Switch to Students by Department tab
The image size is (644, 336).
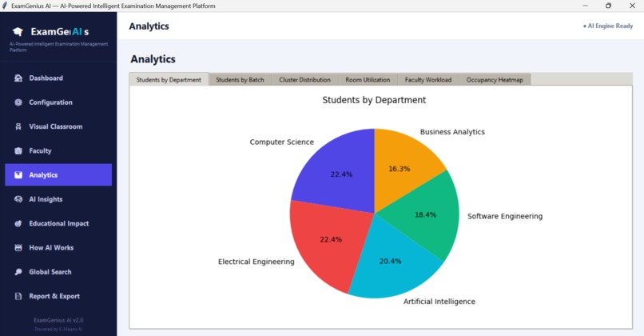pyautogui.click(x=169, y=80)
